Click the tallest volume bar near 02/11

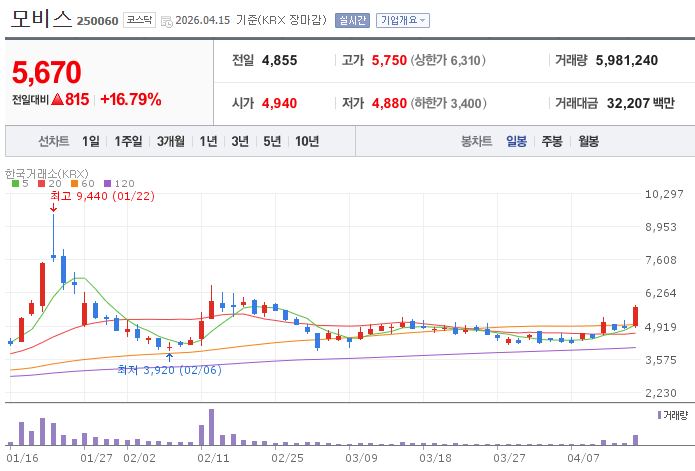[211, 427]
